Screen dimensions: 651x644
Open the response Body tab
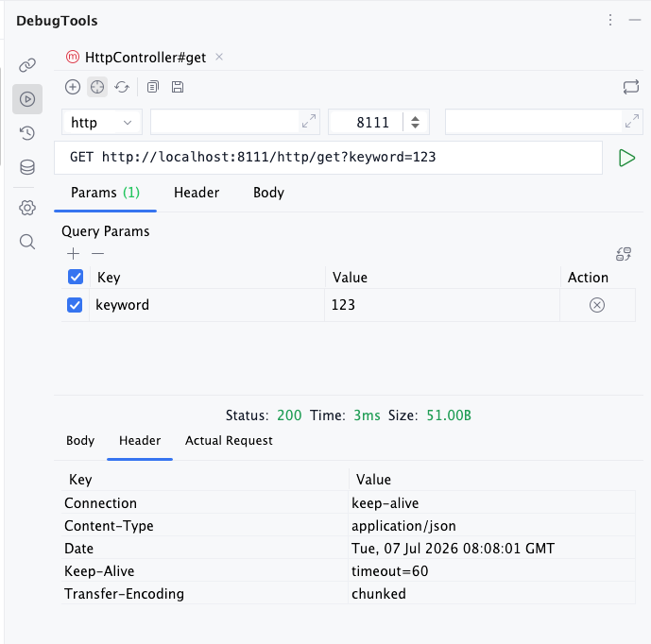80,440
